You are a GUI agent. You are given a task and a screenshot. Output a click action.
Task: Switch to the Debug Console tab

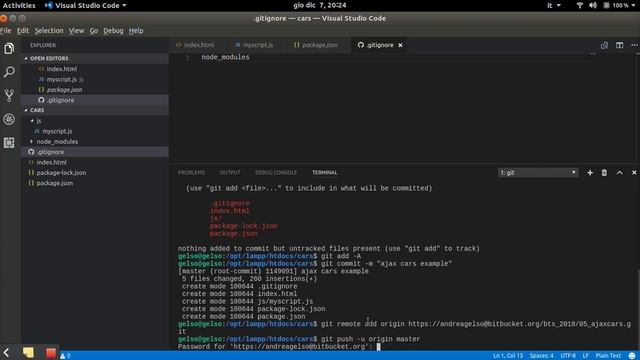coord(276,173)
